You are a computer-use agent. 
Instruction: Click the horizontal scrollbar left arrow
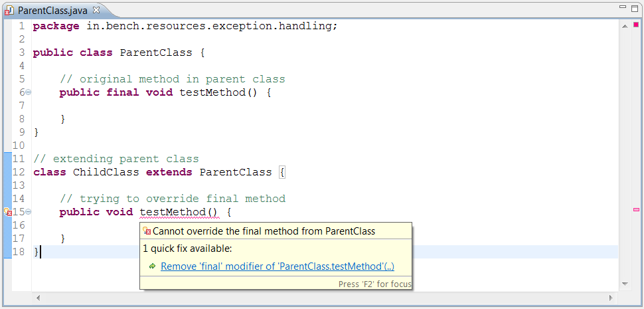point(38,297)
